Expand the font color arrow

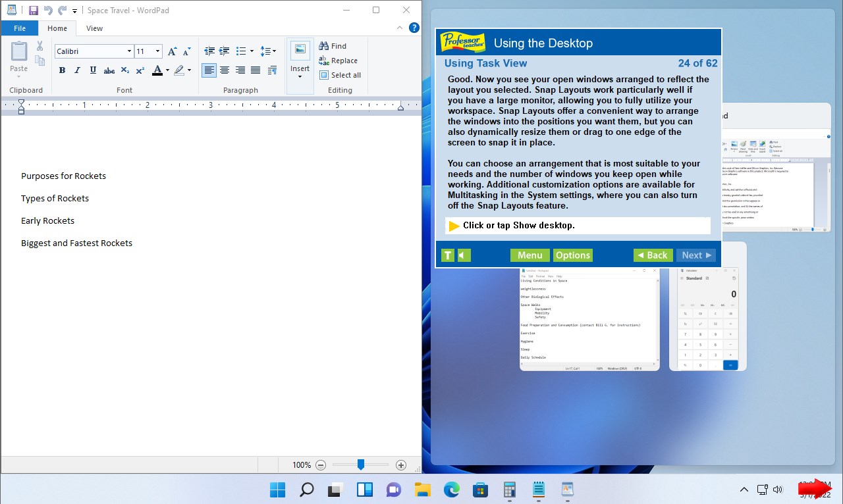pyautogui.click(x=167, y=70)
